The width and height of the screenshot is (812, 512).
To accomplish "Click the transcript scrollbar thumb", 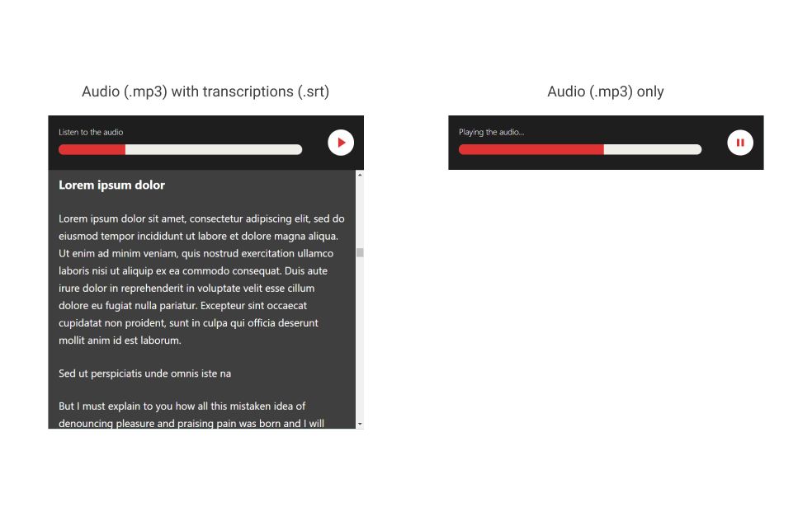I will coord(360,252).
